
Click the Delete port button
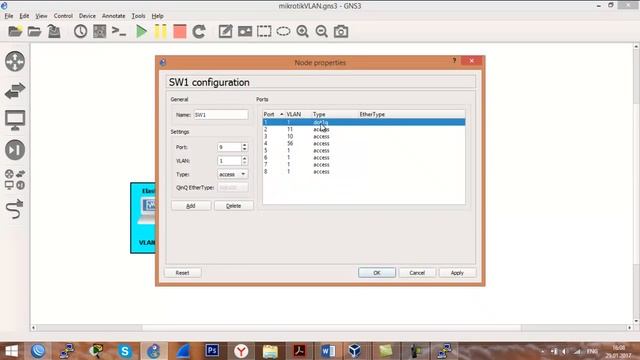[x=233, y=206]
